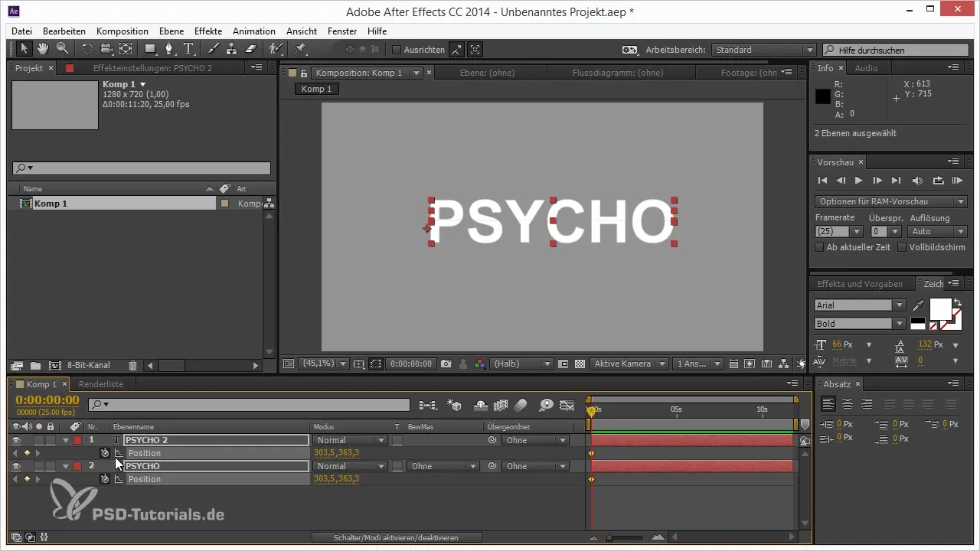This screenshot has width=980, height=551.
Task: Open the Bold font style dropdown
Action: coord(860,324)
